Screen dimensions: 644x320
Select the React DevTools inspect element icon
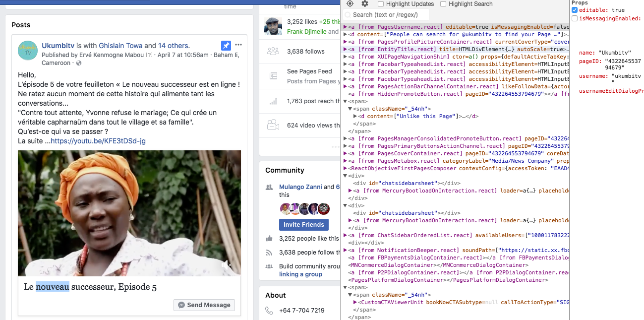coord(350,4)
